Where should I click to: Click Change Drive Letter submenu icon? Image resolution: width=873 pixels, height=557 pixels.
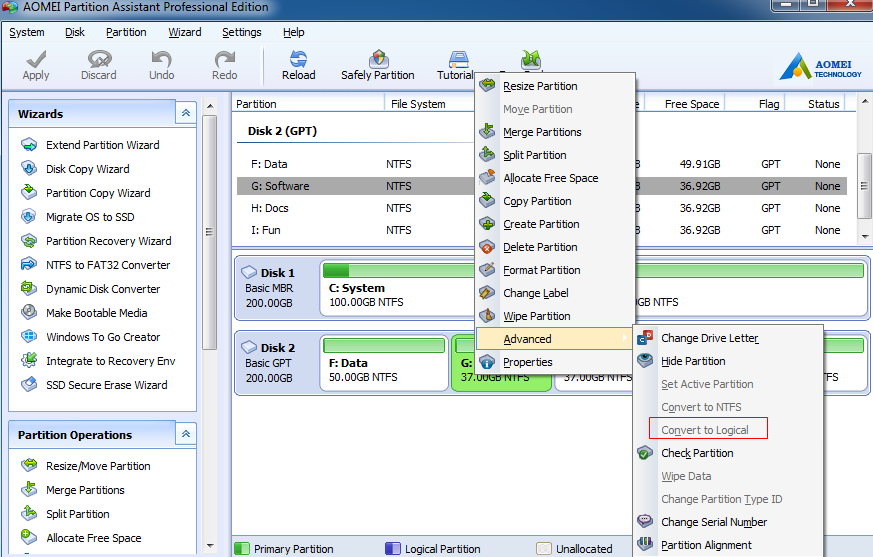(645, 338)
